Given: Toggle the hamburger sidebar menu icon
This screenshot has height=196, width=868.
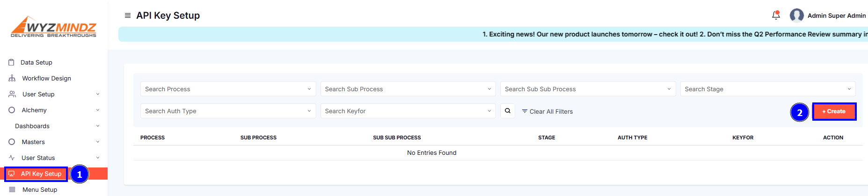Looking at the screenshot, I should [128, 15].
